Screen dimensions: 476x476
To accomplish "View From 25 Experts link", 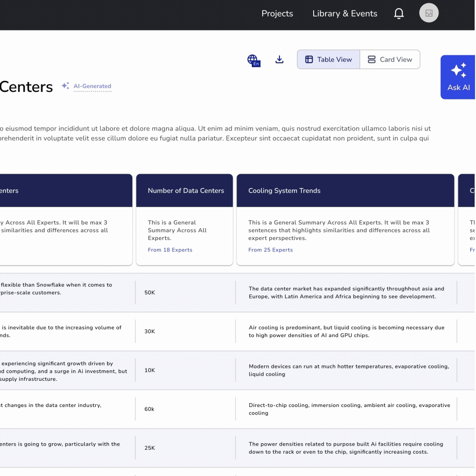I will tap(270, 250).
